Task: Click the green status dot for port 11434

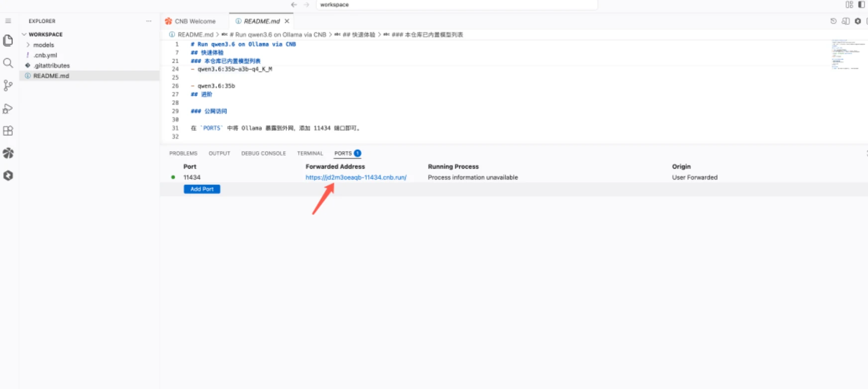Action: 173,177
